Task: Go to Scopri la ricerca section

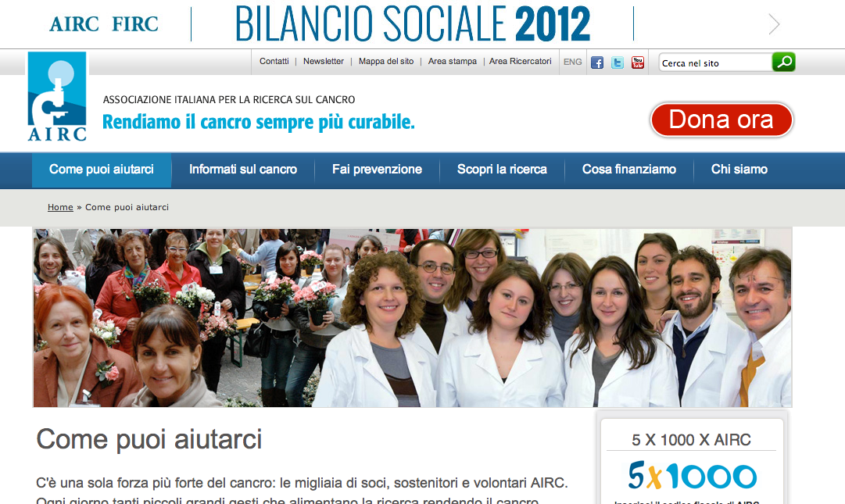Action: coord(502,170)
